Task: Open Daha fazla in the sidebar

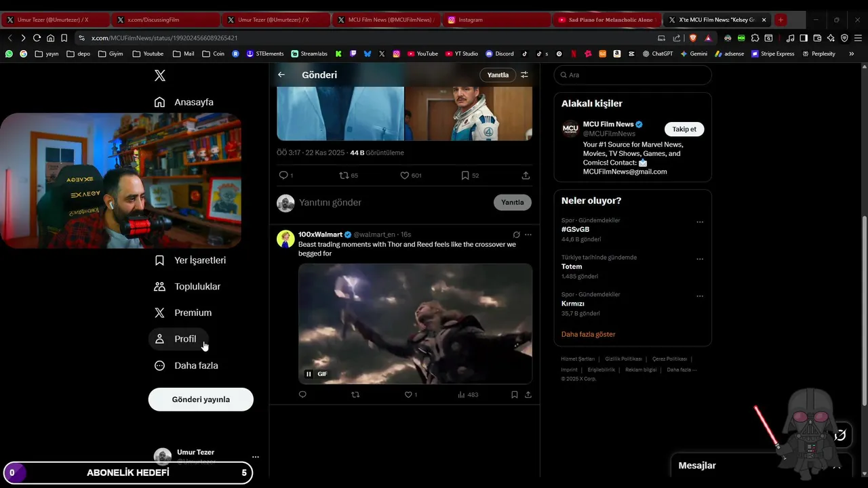Action: (186, 365)
